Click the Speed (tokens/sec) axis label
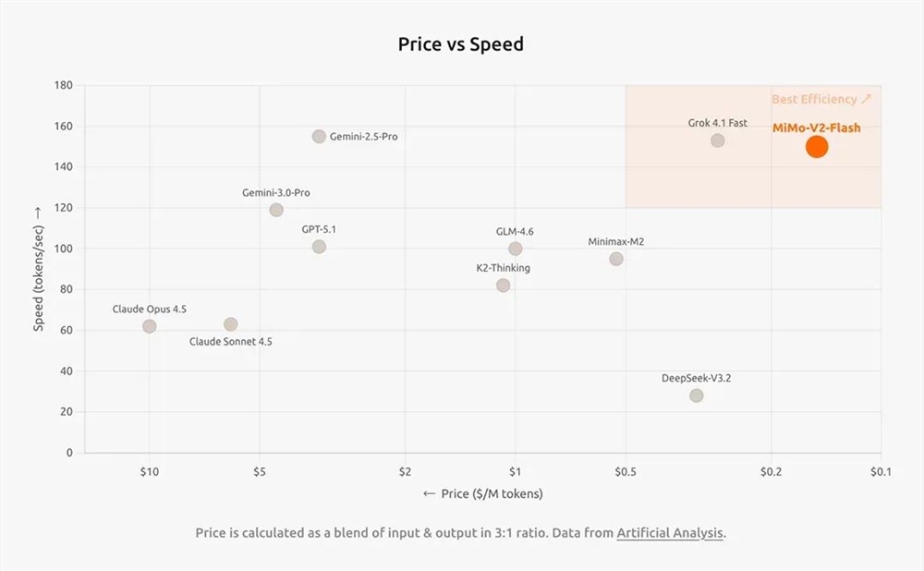 [x=38, y=269]
